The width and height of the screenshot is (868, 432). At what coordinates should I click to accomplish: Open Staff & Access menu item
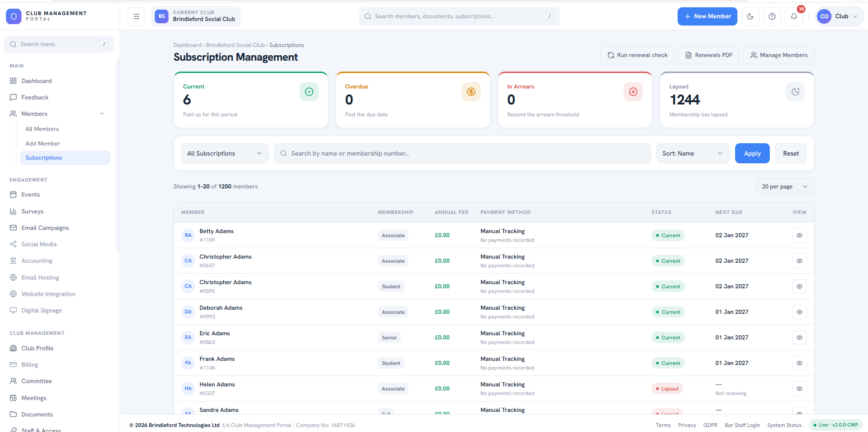tap(58, 430)
